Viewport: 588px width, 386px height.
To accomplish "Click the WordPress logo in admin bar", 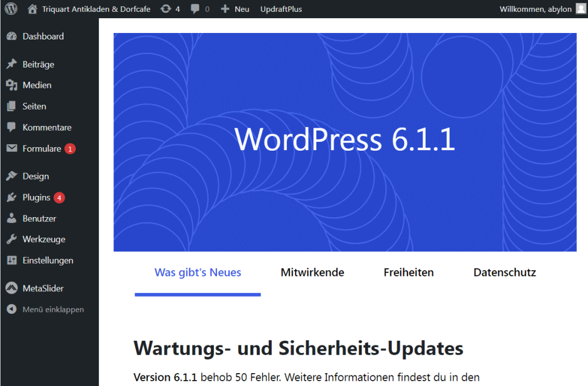I will (x=11, y=9).
